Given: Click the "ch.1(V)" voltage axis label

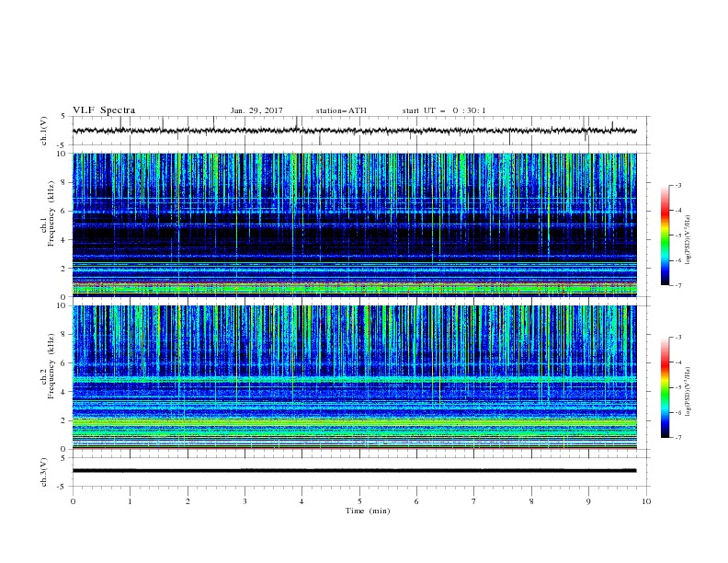Looking at the screenshot, I should (44, 131).
